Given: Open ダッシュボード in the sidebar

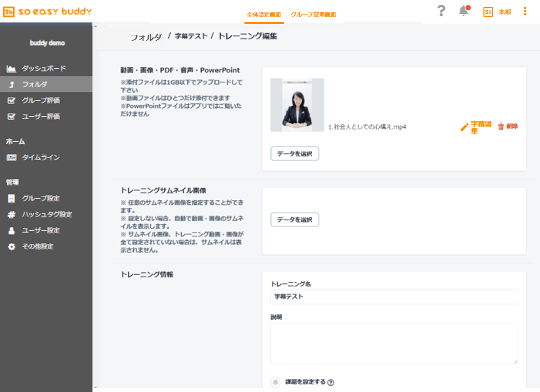Looking at the screenshot, I should pos(44,68).
